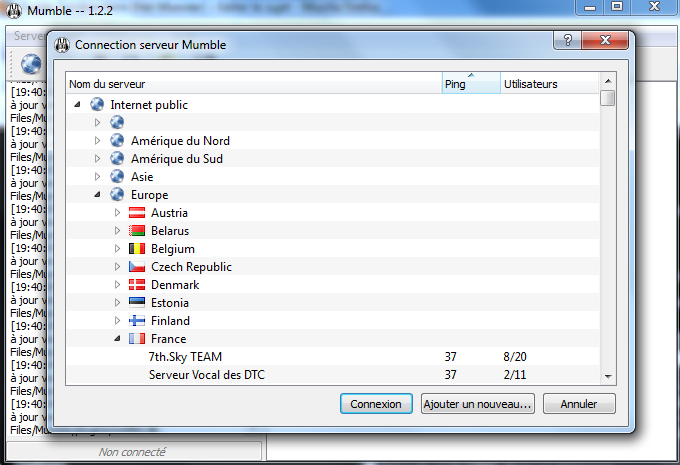The width and height of the screenshot is (680, 465).
Task: Click the 2/11 users value
Action: pos(515,374)
